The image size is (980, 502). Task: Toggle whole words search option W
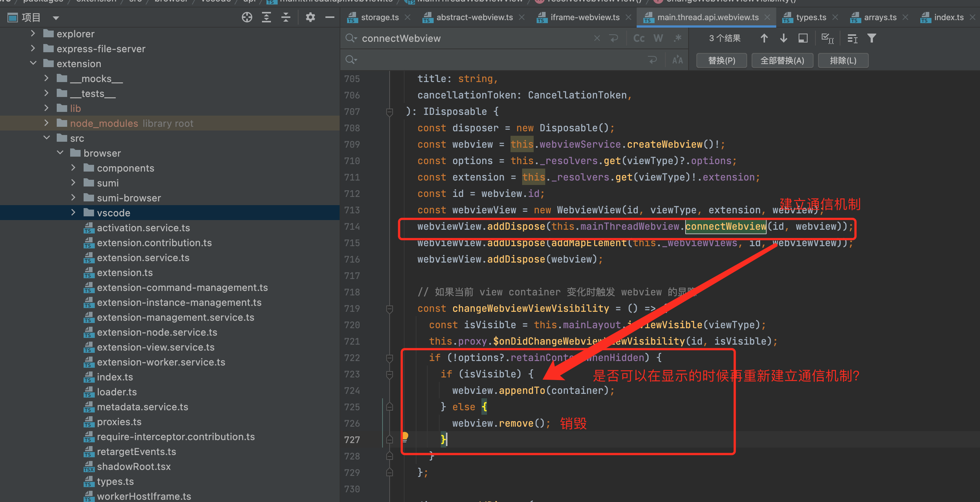(658, 38)
